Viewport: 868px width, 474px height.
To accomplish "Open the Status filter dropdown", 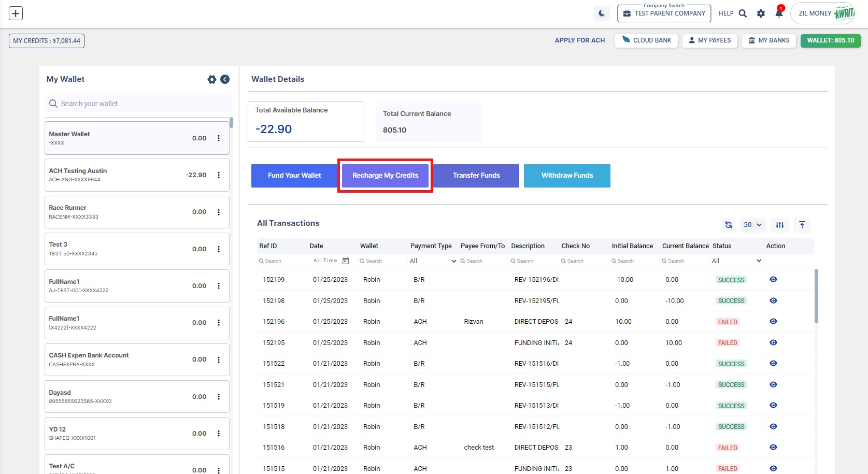I will point(736,261).
